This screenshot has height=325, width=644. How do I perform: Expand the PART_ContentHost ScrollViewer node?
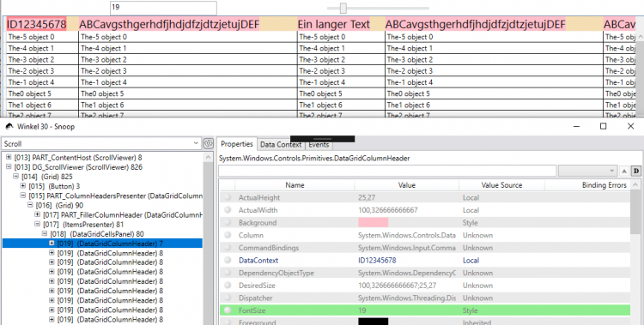point(9,157)
